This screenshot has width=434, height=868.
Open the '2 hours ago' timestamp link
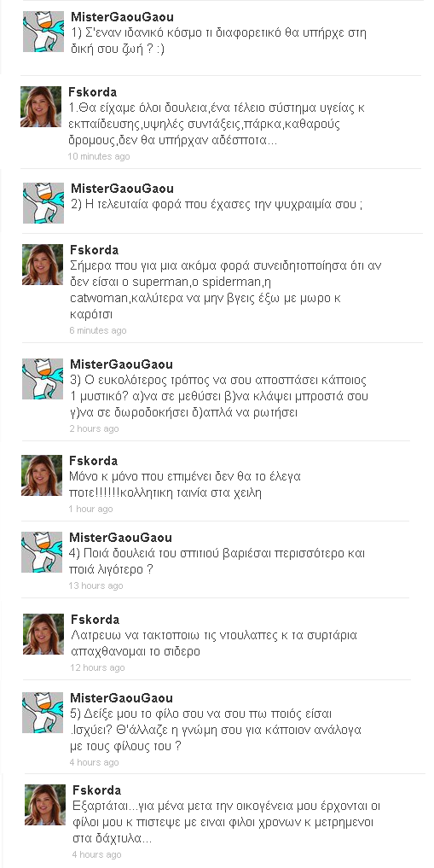click(94, 428)
